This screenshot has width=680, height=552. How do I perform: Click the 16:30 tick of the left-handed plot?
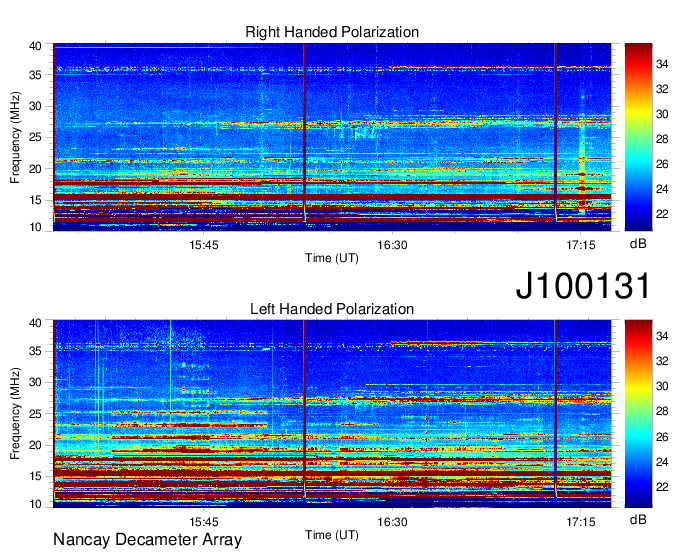click(392, 522)
